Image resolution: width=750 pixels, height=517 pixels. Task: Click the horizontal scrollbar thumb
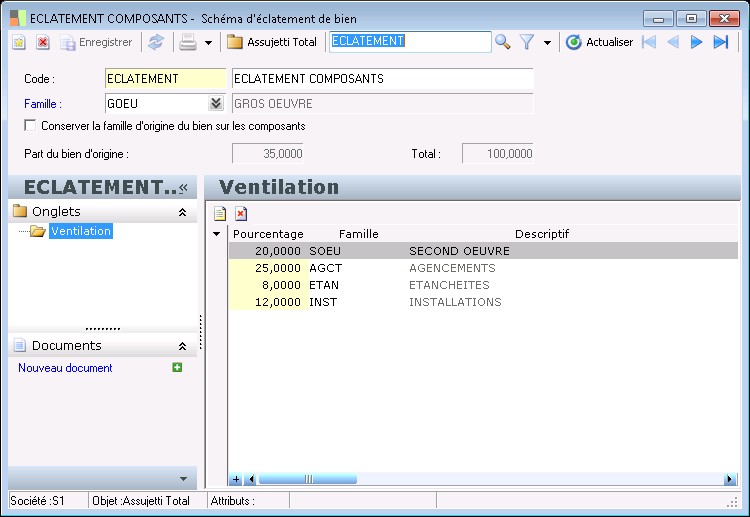click(308, 479)
